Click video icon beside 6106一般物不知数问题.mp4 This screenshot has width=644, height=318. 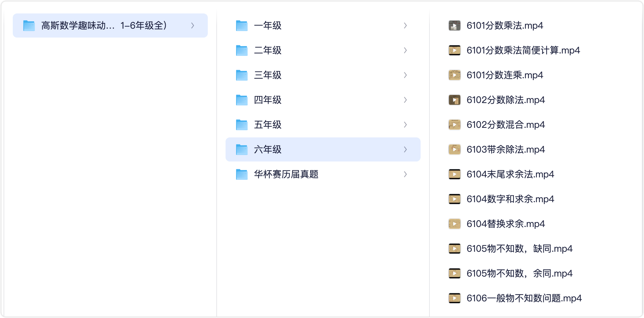(x=454, y=298)
